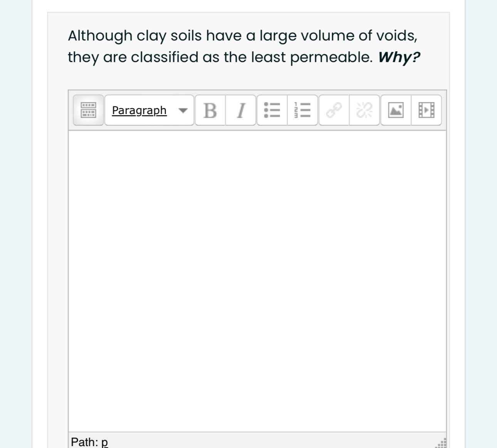497x448 pixels.
Task: Insert a numbered list
Action: coord(302,110)
